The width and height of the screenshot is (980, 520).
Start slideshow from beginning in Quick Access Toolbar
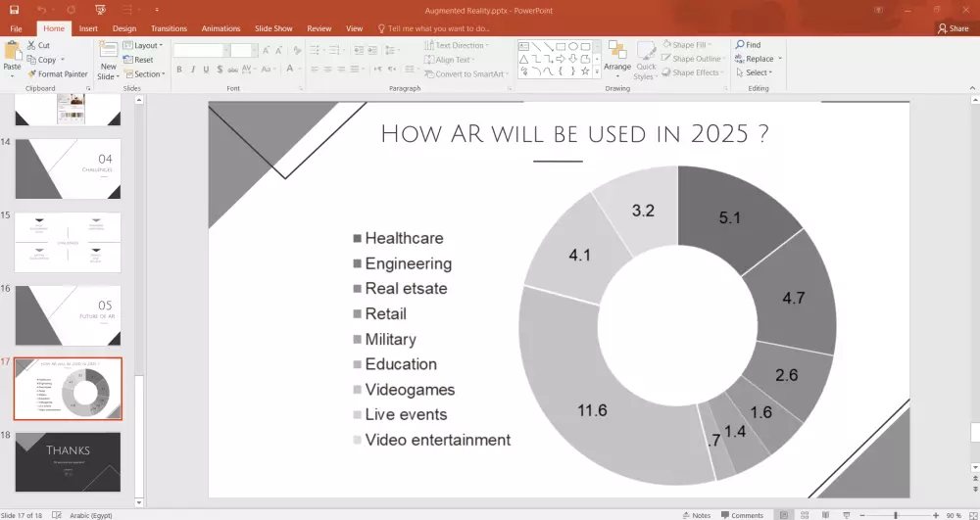tap(100, 10)
